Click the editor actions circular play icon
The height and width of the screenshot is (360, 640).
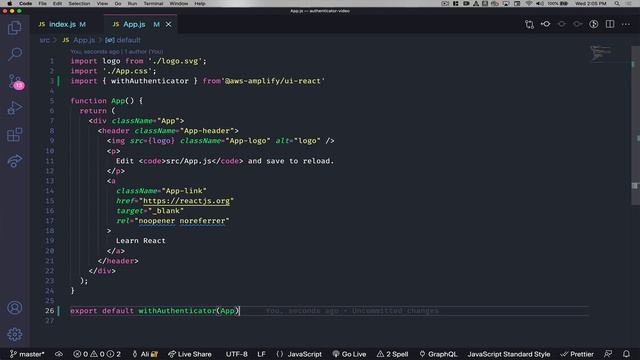click(x=594, y=24)
